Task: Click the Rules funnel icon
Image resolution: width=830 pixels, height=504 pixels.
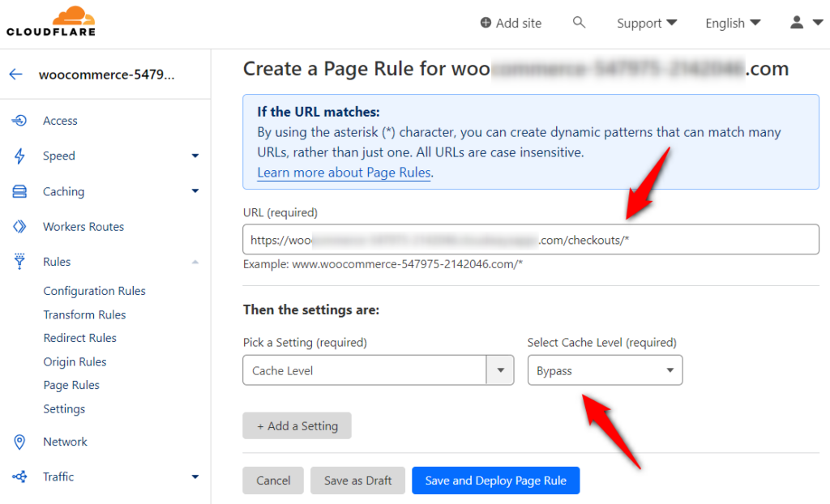Action: pyautogui.click(x=18, y=261)
